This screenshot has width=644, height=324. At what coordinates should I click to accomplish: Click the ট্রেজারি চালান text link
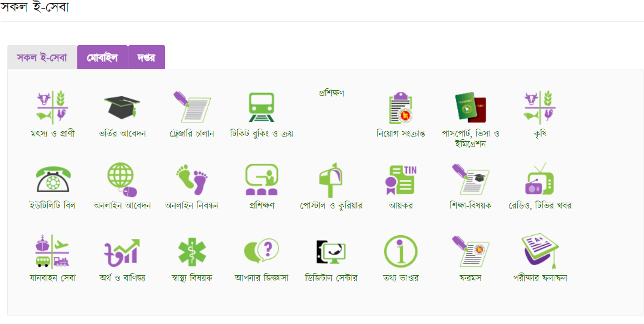click(192, 133)
